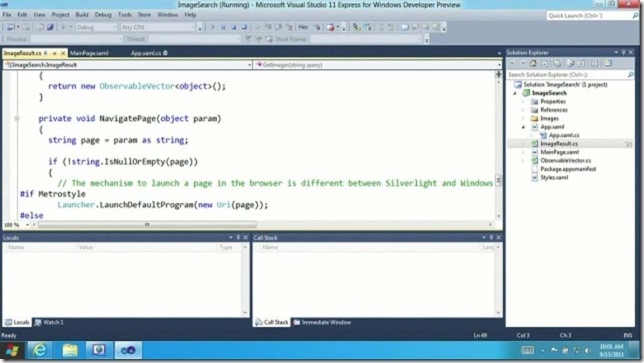Viewport: 644px width, 363px height.
Task: Pin the Locals panel
Action: pos(238,237)
